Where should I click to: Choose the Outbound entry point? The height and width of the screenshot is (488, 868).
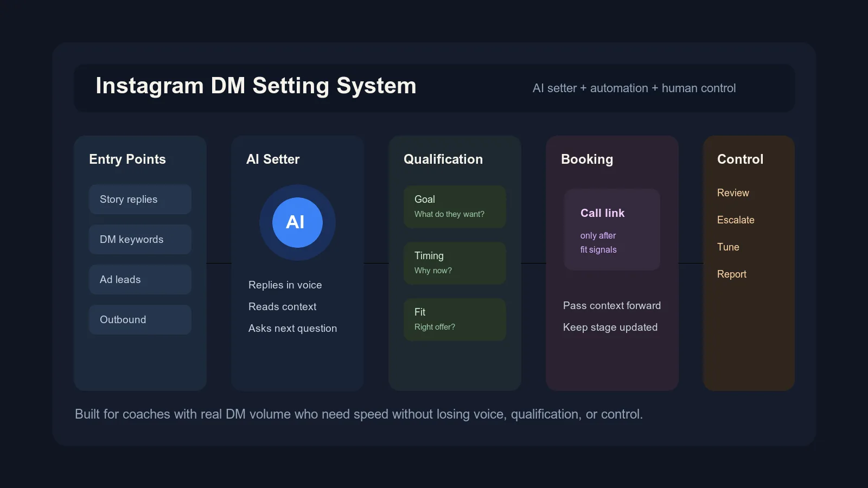coord(140,319)
